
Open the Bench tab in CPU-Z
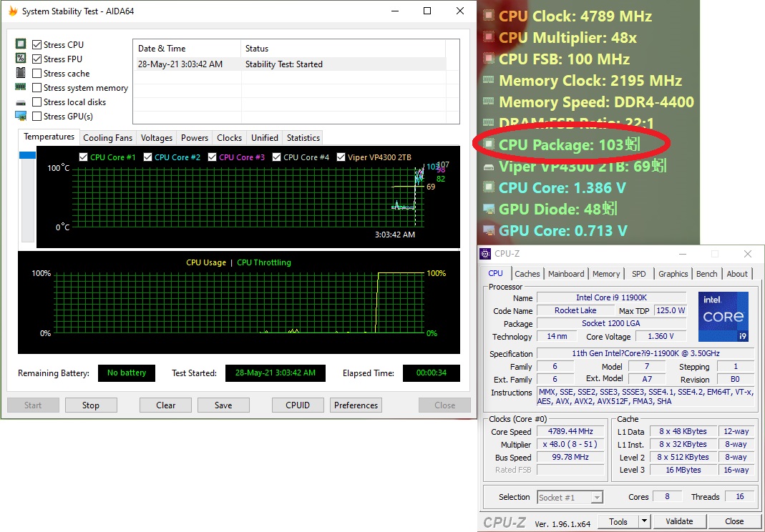[706, 274]
